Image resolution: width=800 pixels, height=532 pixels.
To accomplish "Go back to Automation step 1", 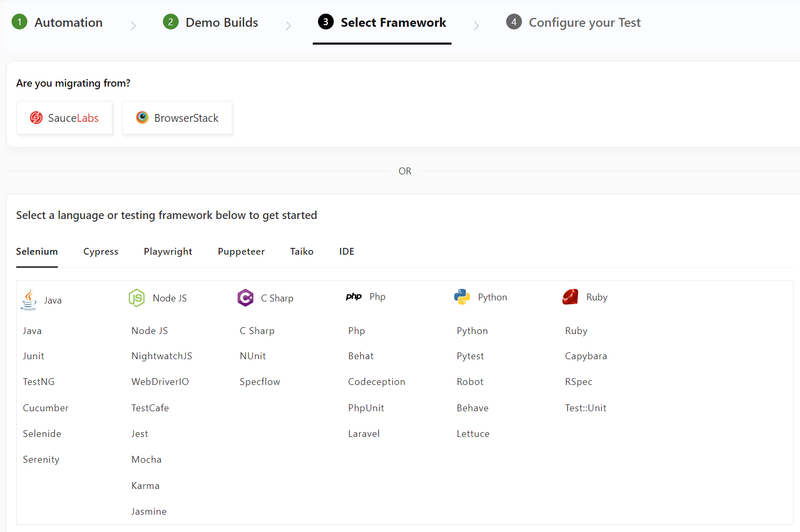I will click(57, 23).
